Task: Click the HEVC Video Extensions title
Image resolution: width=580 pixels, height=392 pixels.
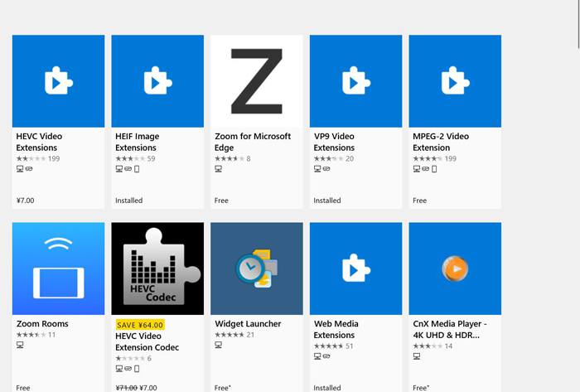Action: [39, 142]
